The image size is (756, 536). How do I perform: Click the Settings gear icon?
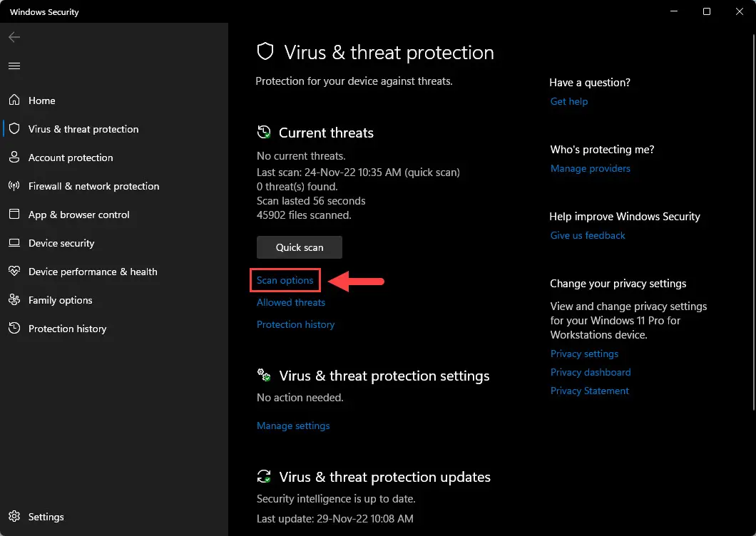(14, 516)
